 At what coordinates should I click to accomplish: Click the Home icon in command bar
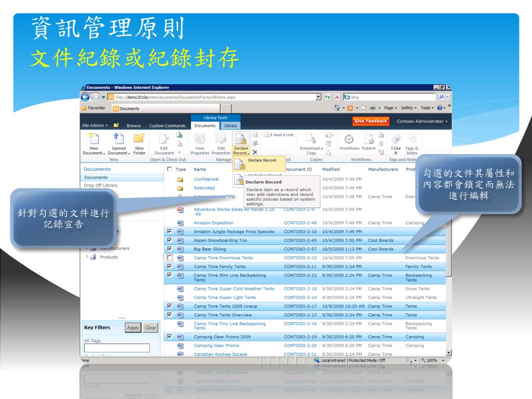pos(337,108)
